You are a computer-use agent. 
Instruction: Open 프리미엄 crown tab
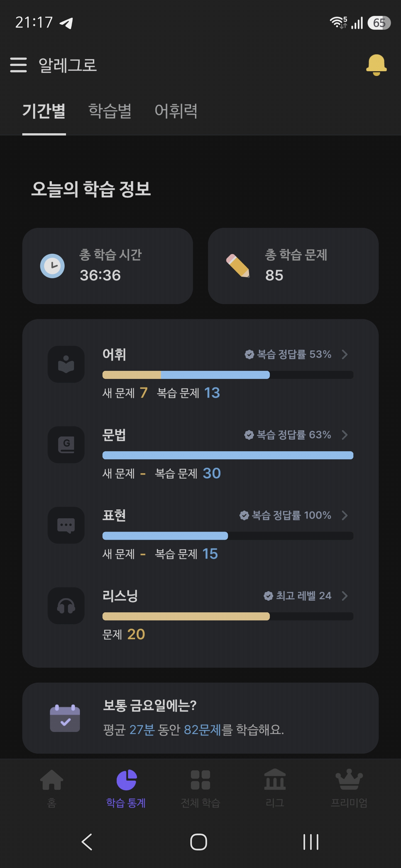(x=349, y=788)
